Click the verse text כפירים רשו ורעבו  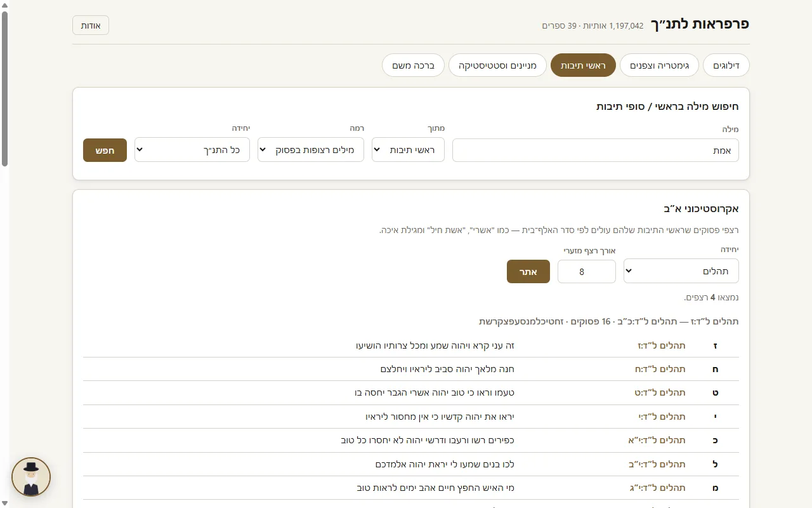pos(428,440)
